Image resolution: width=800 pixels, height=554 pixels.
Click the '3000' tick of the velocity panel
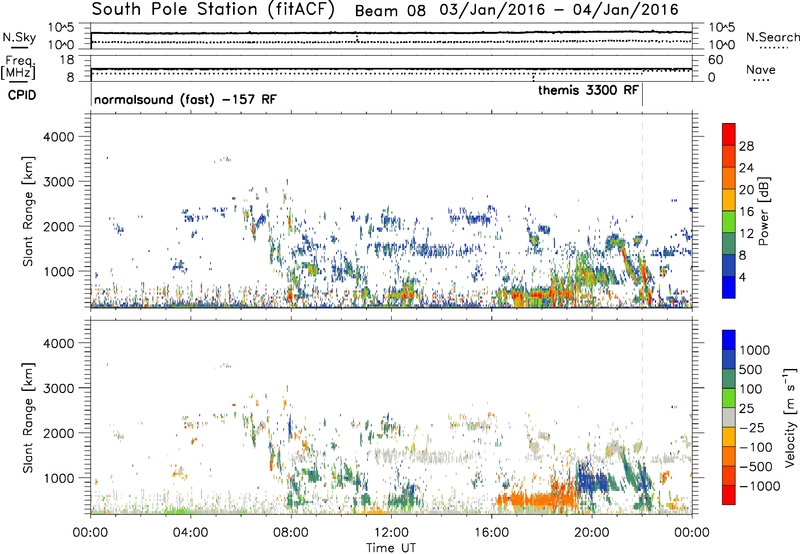pyautogui.click(x=58, y=388)
